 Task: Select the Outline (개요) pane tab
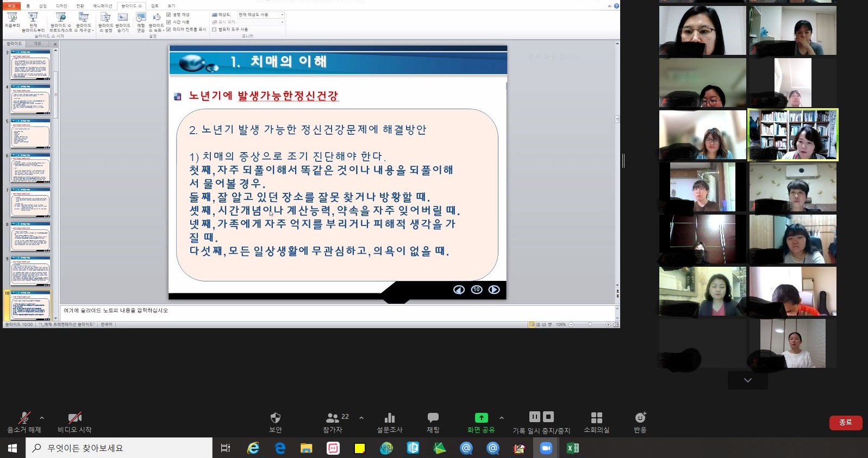[x=37, y=43]
